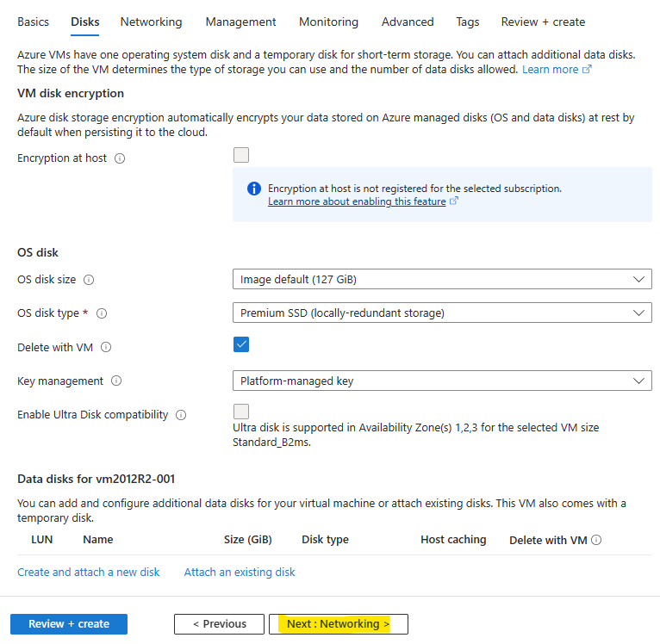This screenshot has height=644, width=660.
Task: Click info icon beside OS disk size
Action: tap(89, 280)
